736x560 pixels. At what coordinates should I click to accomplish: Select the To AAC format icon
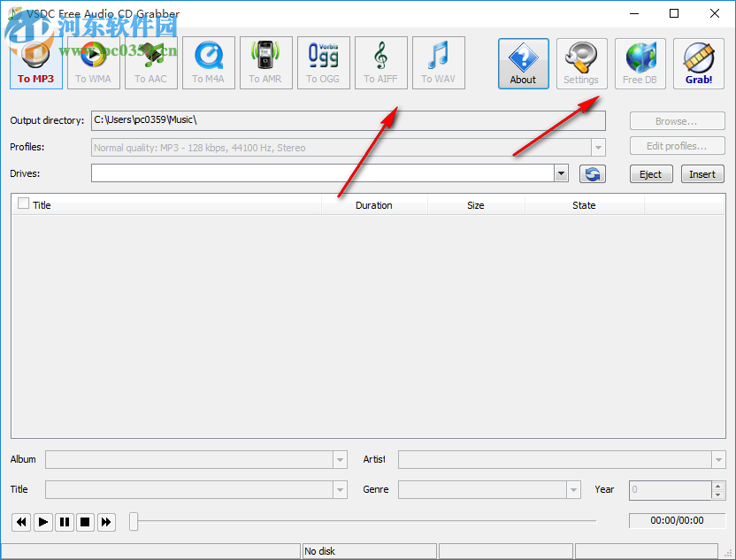click(x=150, y=62)
